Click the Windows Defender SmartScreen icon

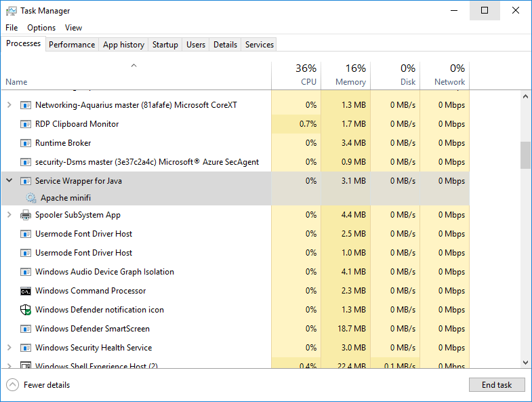pos(26,329)
